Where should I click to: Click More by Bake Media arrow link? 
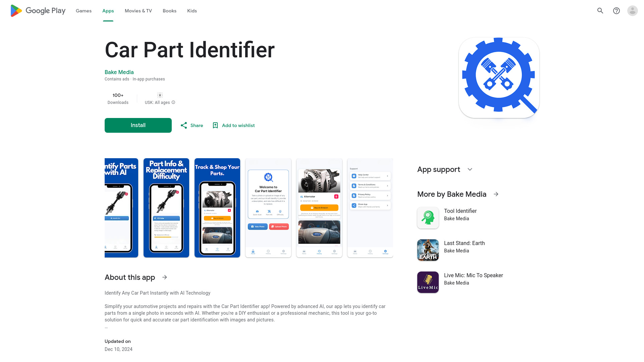(x=496, y=194)
